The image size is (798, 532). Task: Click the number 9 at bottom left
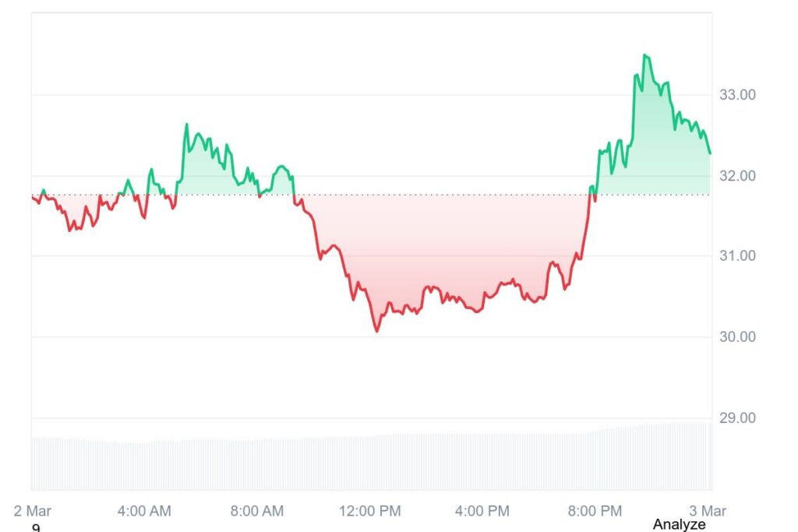tap(36, 528)
